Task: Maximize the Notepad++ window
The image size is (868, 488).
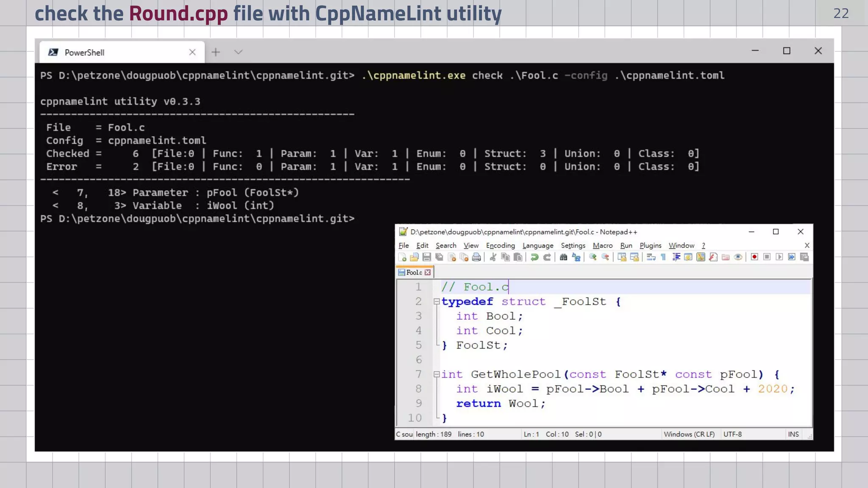Action: (776, 232)
